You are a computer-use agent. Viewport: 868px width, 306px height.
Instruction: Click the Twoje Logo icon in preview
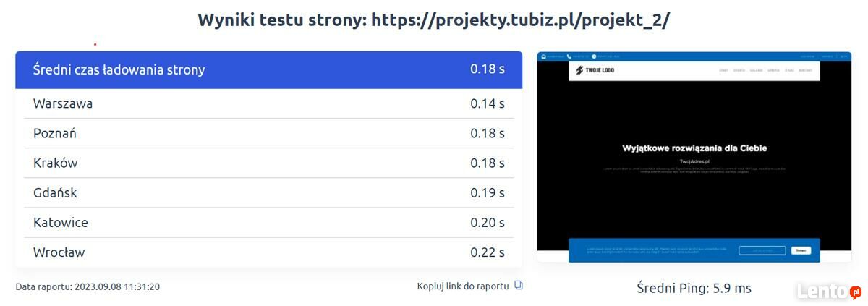click(x=579, y=70)
